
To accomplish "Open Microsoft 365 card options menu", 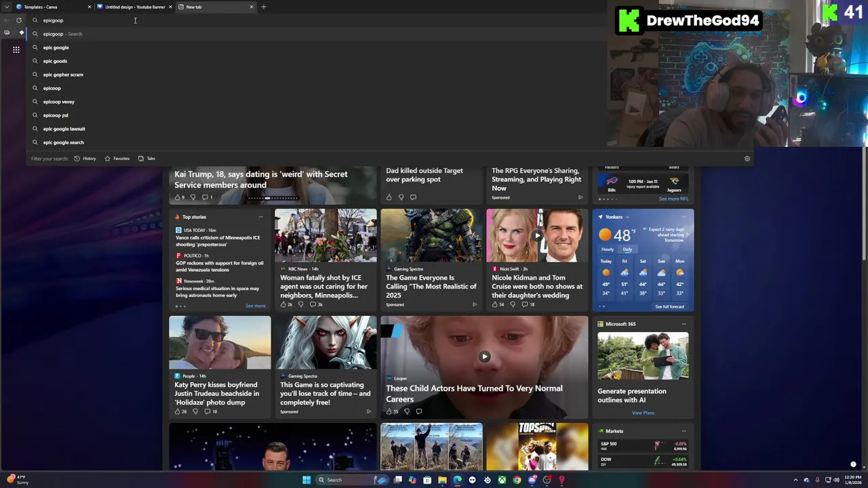I will point(684,324).
